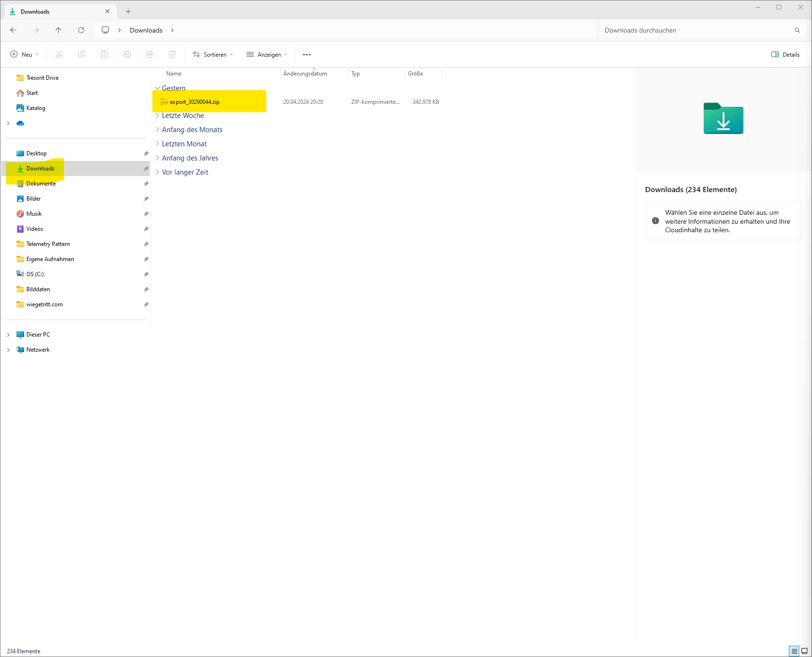This screenshot has height=657, width=812.
Task: Open the Neu menu
Action: 25,55
